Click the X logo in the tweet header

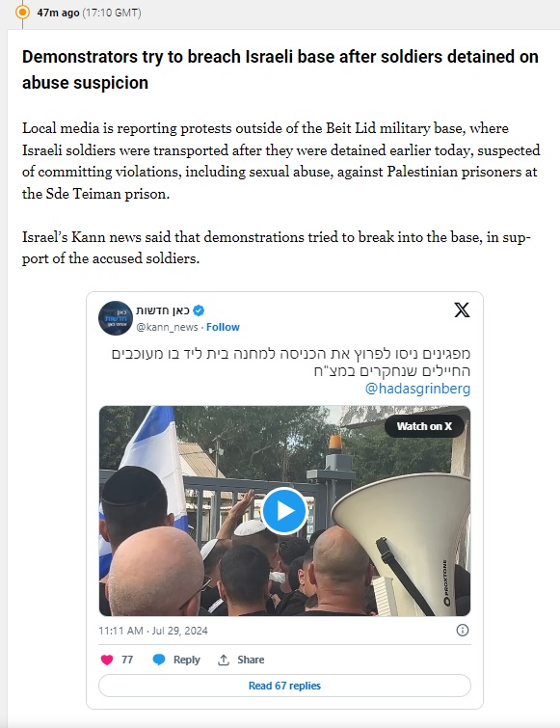(462, 310)
